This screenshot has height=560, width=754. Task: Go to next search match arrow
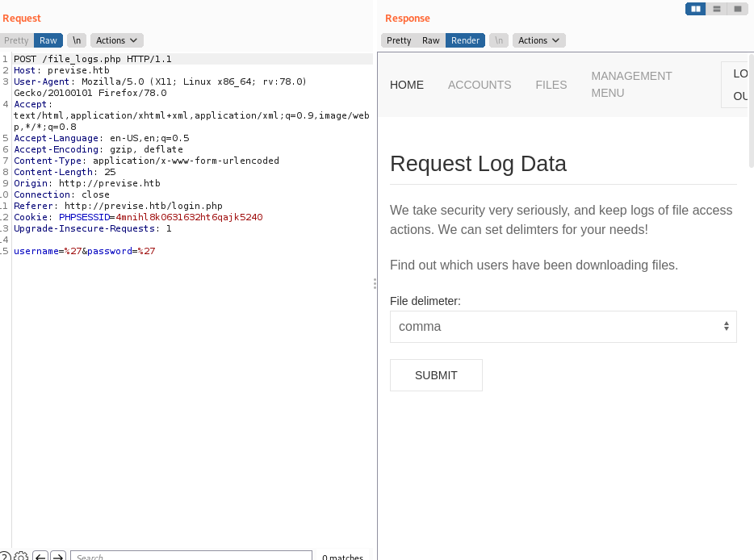pyautogui.click(x=58, y=557)
